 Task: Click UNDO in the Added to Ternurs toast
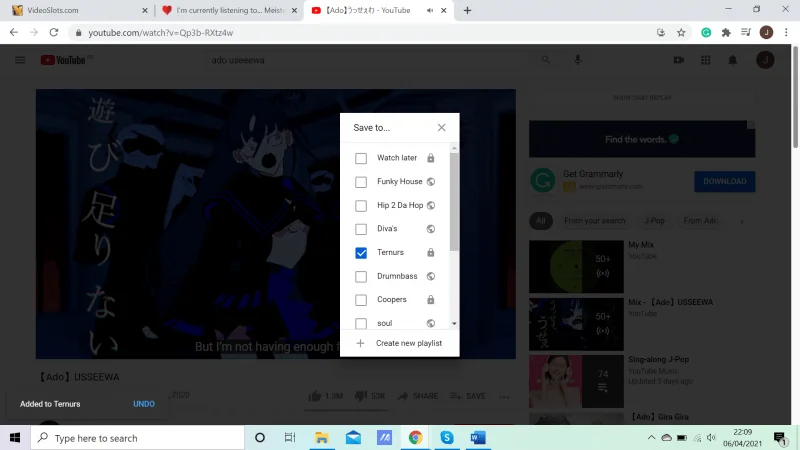click(144, 404)
